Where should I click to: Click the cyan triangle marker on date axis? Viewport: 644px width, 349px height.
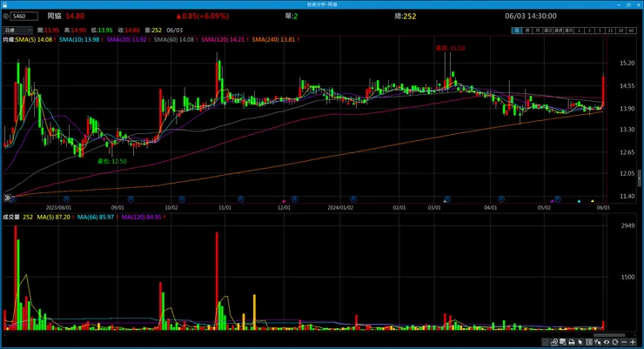pos(579,201)
